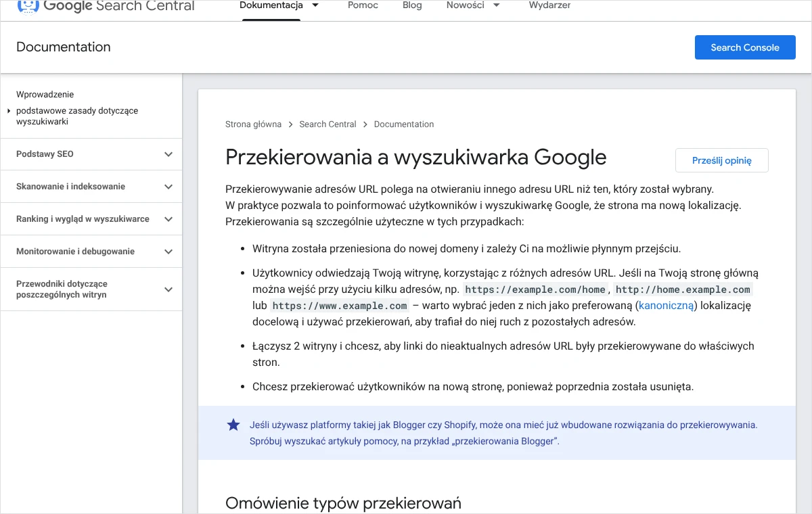Expand Przewodniki dotyczące poszczególnych witryn chevron
The height and width of the screenshot is (514, 812).
168,289
